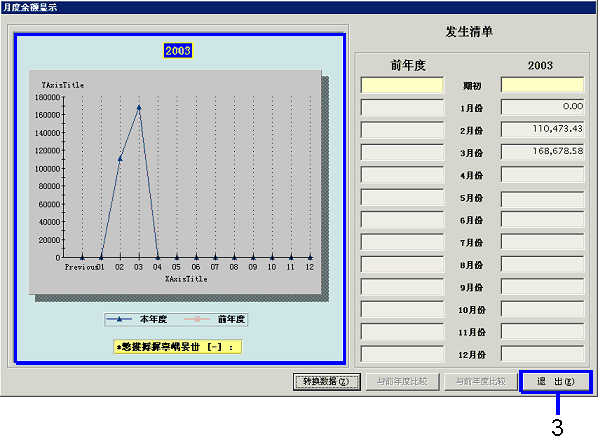Click the 2003 1月份 field showing 0.00
The width and height of the screenshot is (598, 443).
point(542,107)
